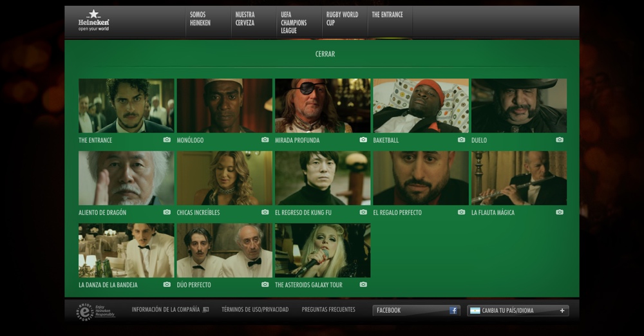Click the camera icon for La Danza de la Bandeja
Image resolution: width=644 pixels, height=336 pixels.
pos(167,285)
